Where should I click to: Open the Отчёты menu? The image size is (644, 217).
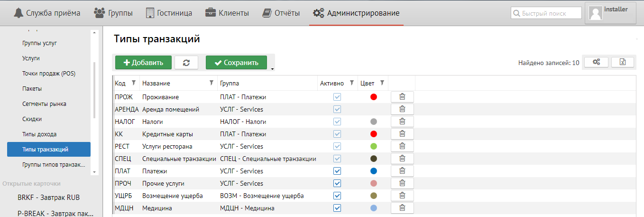tap(282, 13)
